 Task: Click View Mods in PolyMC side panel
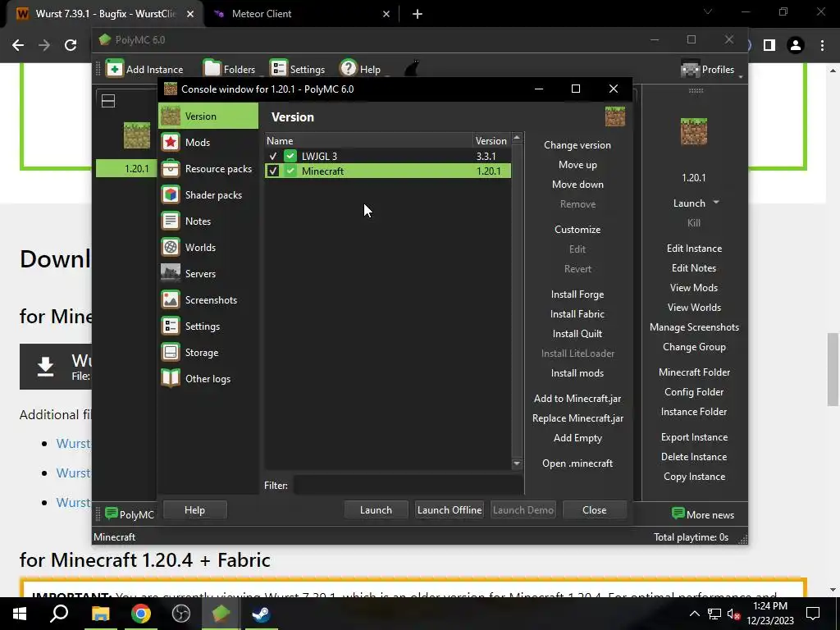pyautogui.click(x=694, y=288)
